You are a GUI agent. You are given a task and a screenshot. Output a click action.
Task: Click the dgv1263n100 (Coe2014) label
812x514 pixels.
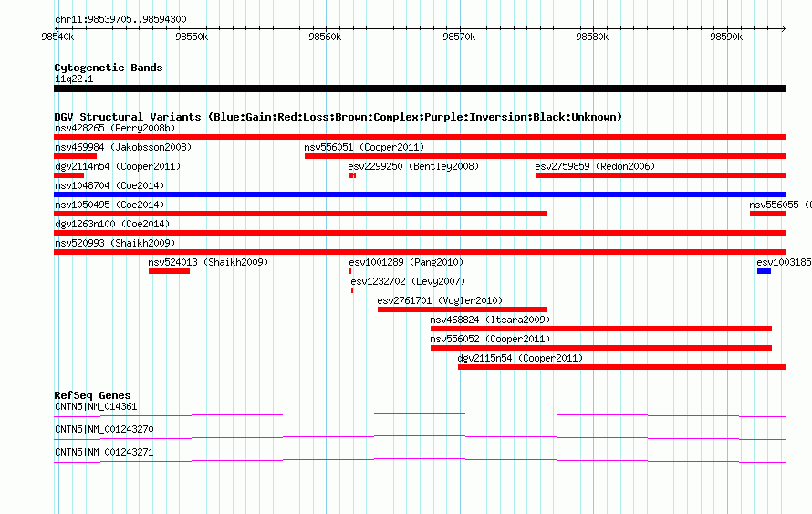coord(112,224)
